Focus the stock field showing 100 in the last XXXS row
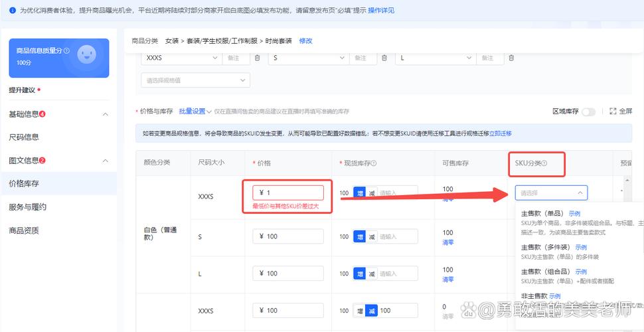This screenshot has height=332, width=644. pyautogui.click(x=397, y=311)
